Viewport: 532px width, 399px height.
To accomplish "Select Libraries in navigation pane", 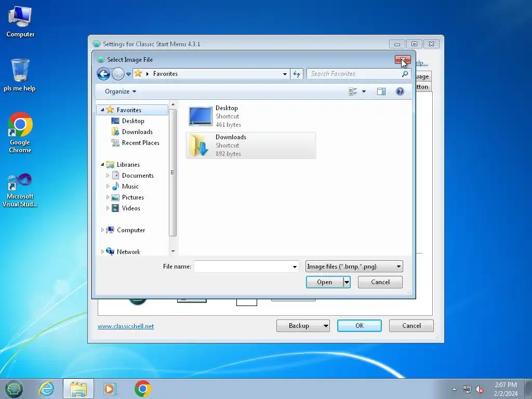I will click(x=128, y=165).
